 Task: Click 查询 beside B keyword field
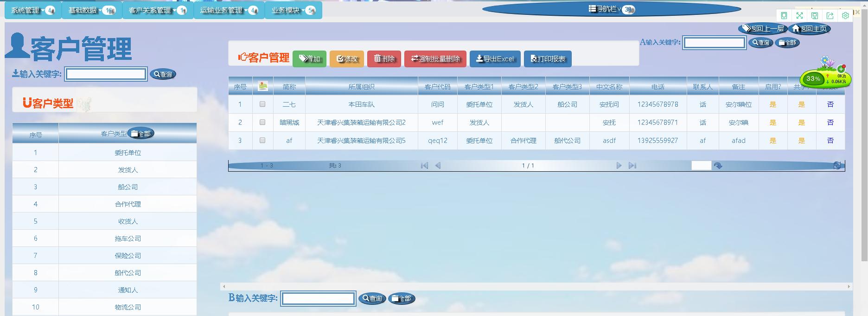coord(372,298)
